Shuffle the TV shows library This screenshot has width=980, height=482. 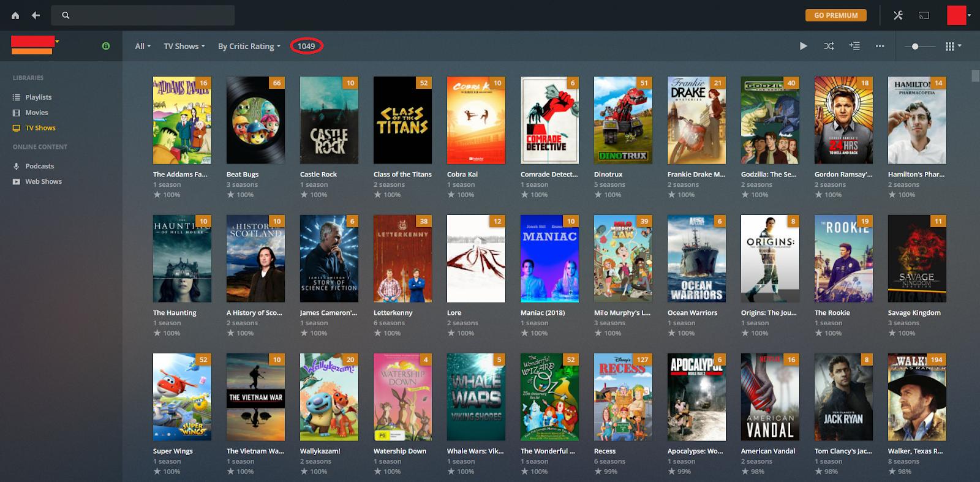coord(829,46)
